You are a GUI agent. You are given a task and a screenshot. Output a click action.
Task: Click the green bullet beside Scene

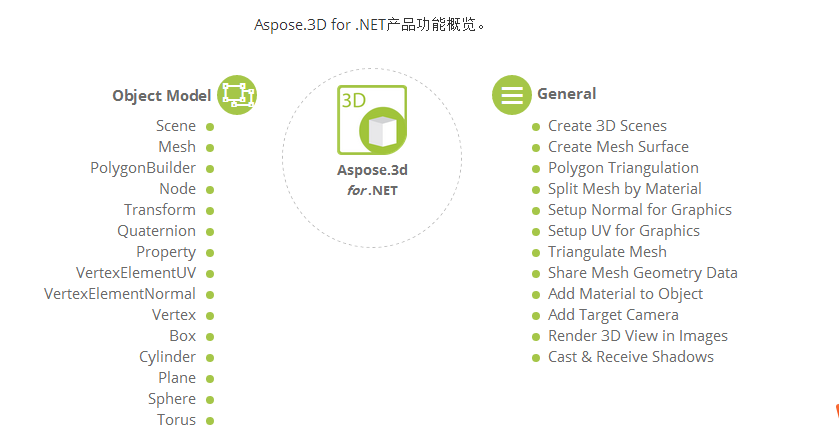coord(210,127)
